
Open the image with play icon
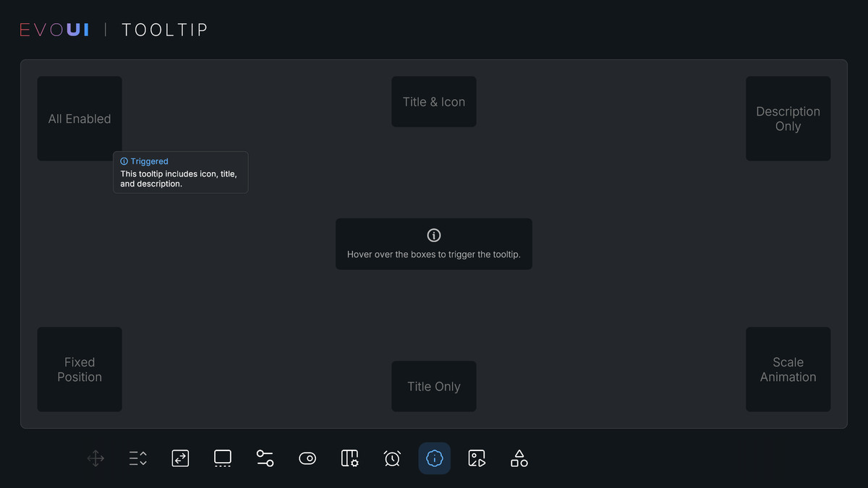click(477, 458)
